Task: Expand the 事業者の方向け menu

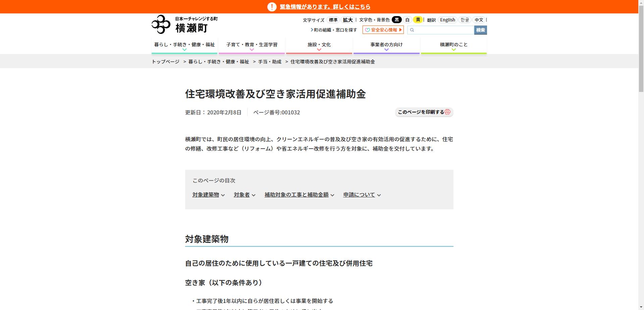Action: point(386,46)
